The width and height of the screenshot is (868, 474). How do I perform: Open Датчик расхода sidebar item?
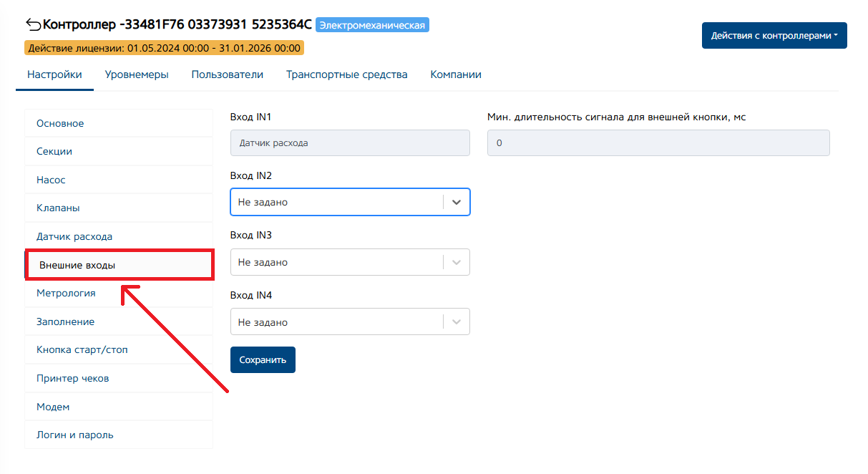pyautogui.click(x=74, y=236)
